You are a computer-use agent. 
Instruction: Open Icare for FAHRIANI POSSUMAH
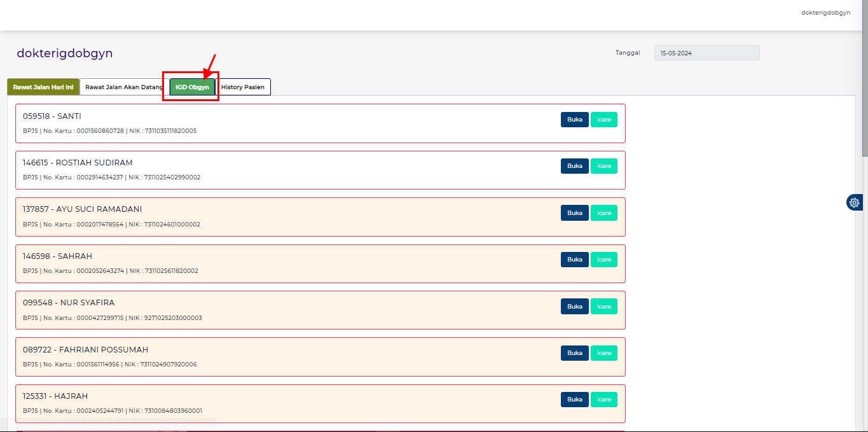[603, 353]
